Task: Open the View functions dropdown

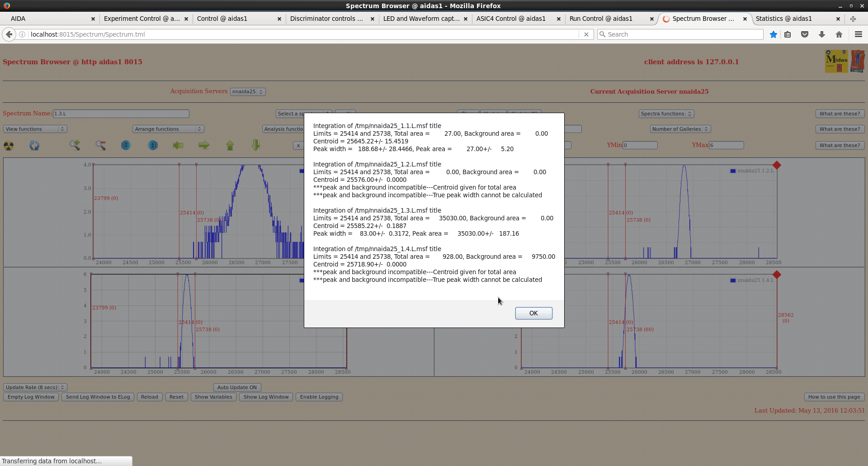Action: point(35,129)
